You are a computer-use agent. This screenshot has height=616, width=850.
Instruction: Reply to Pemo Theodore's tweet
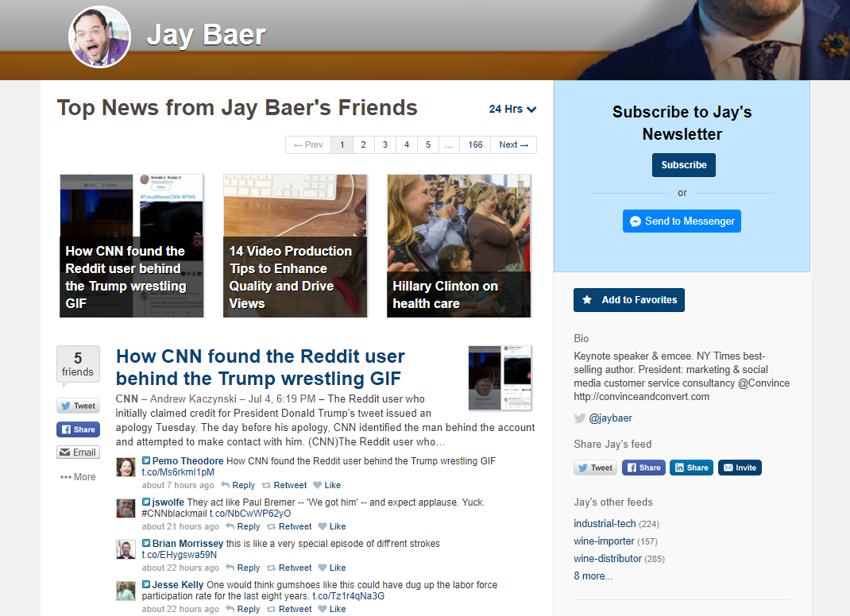tap(238, 486)
